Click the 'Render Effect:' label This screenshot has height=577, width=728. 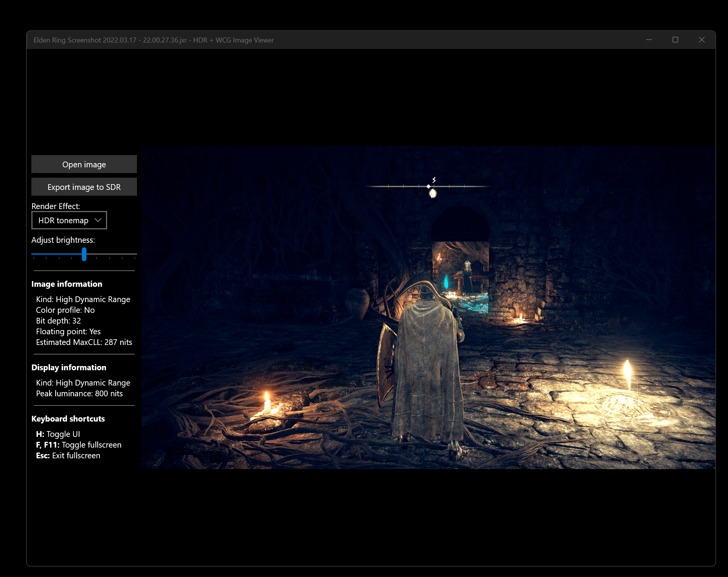[56, 206]
